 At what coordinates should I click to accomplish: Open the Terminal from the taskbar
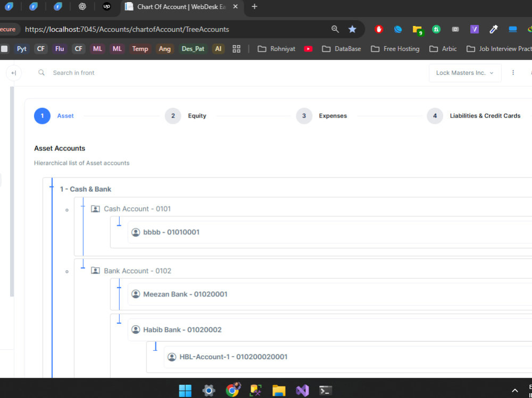[x=326, y=391]
